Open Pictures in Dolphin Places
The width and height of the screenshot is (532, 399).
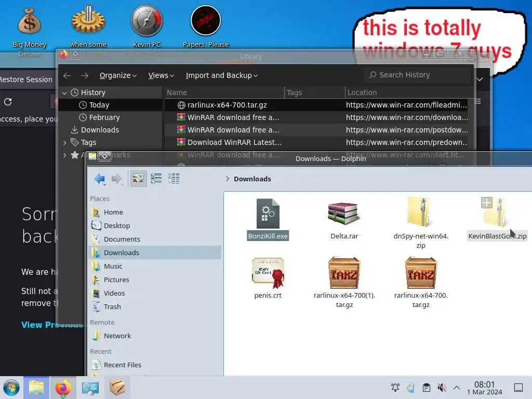(x=155, y=280)
